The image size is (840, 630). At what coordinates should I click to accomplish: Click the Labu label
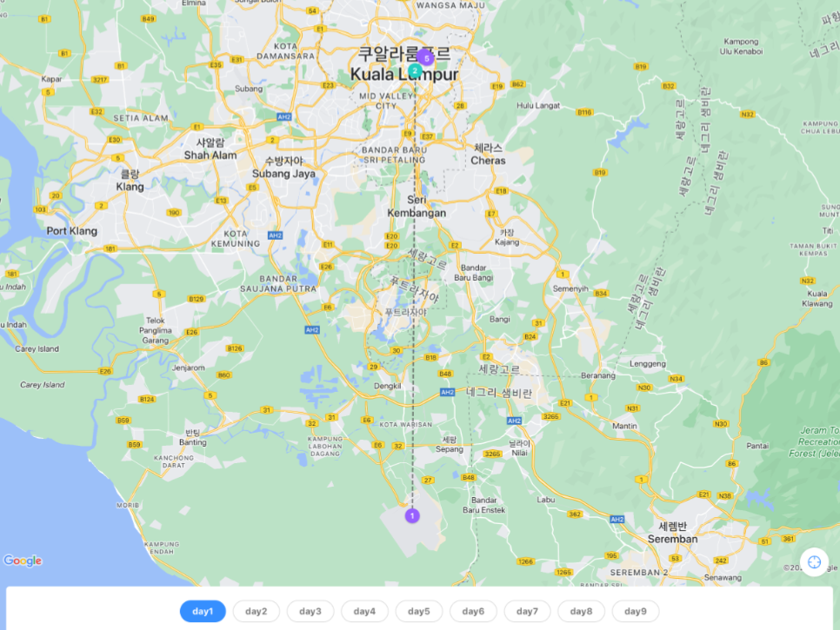546,500
